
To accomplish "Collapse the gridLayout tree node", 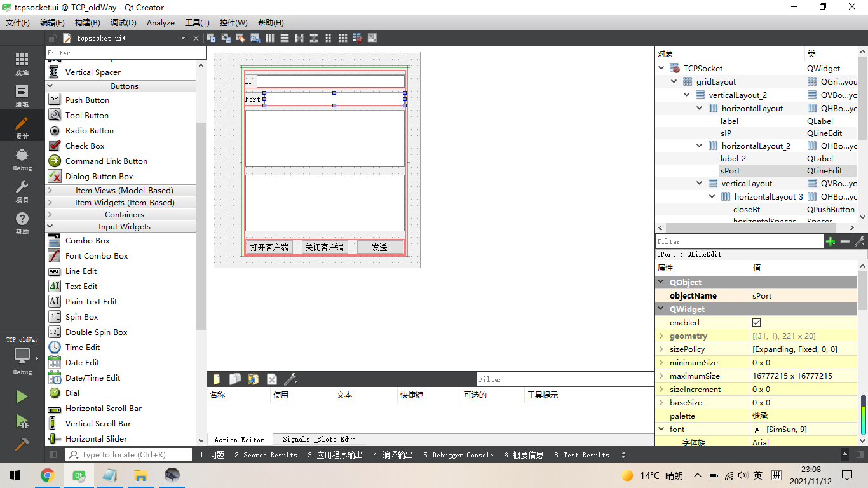I will (x=674, y=81).
